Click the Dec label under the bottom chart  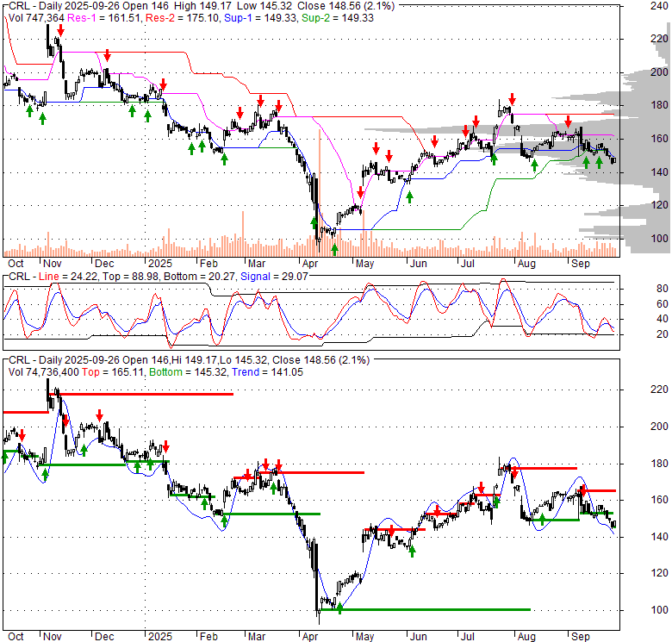[x=104, y=637]
